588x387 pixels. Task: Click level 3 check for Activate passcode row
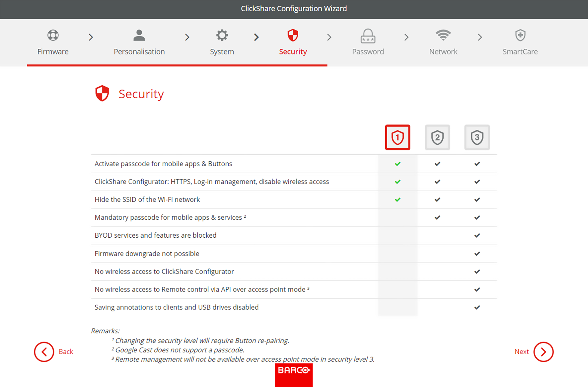(x=477, y=164)
